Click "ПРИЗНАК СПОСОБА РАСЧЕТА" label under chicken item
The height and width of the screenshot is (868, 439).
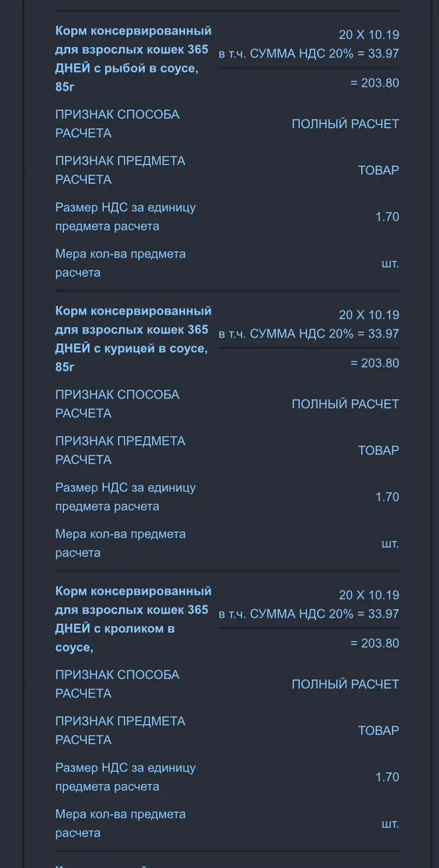(x=117, y=404)
